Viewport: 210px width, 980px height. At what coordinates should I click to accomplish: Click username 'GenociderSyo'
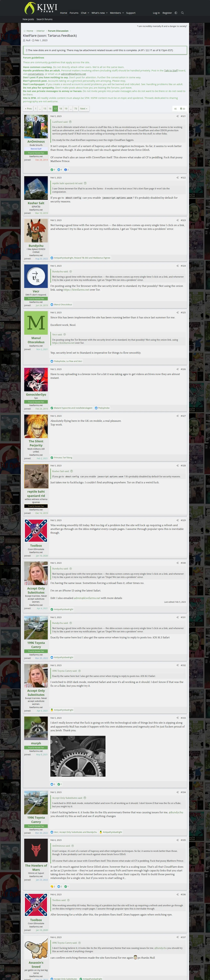pos(36,394)
